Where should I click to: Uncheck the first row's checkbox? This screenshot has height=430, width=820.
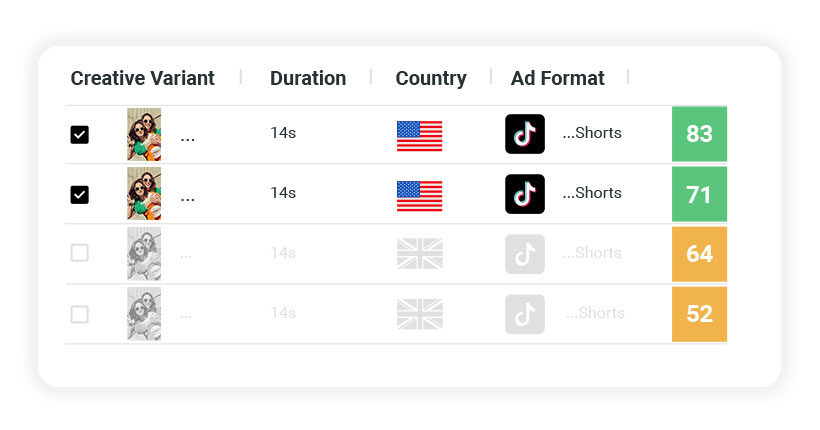point(80,135)
